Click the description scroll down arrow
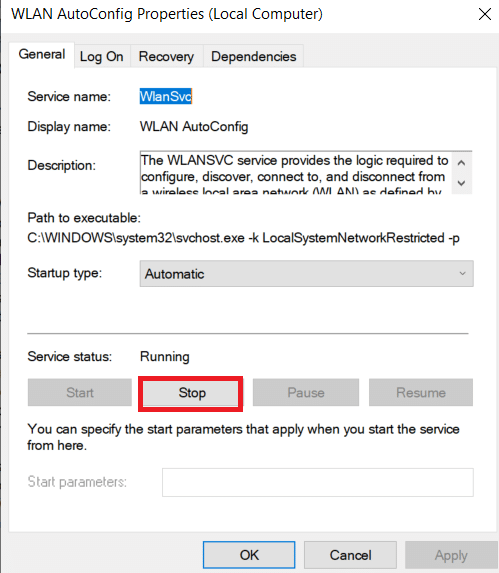The image size is (499, 573). pyautogui.click(x=461, y=183)
